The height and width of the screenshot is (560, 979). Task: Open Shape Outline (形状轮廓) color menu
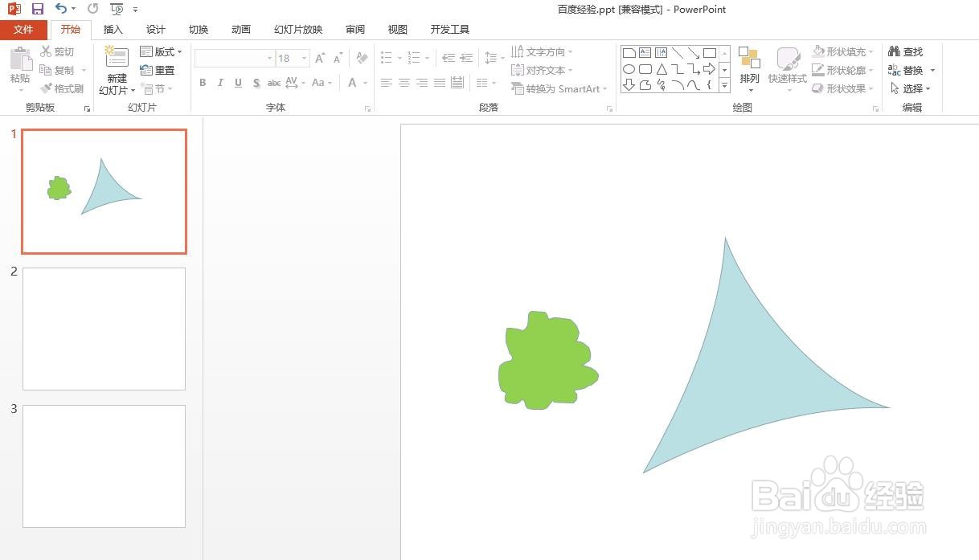843,70
